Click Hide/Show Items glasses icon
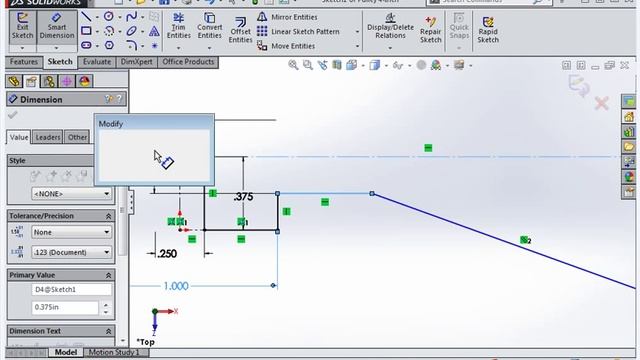Image resolution: width=640 pixels, height=360 pixels. coord(398,65)
